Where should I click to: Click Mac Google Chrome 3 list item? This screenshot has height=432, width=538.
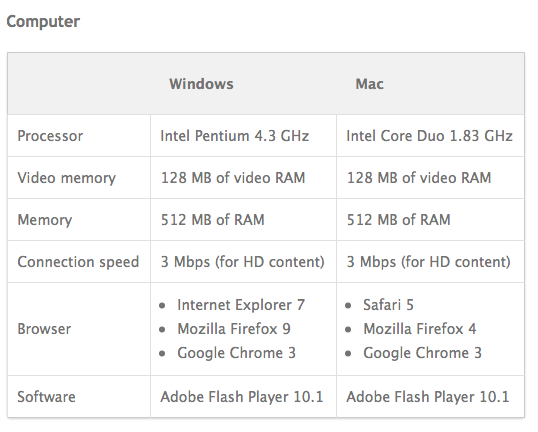tap(422, 353)
